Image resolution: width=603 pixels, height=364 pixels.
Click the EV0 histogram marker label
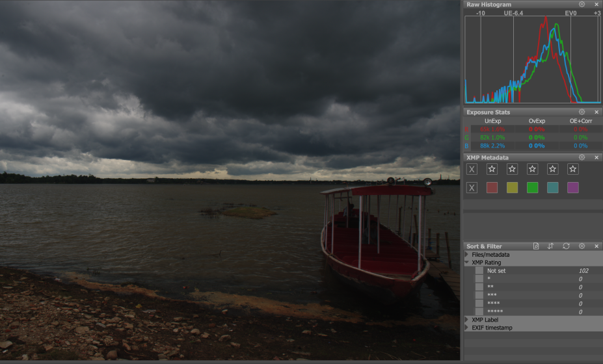[x=570, y=13]
